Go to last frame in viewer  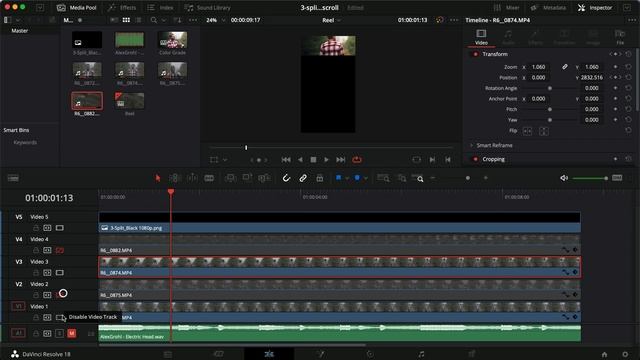click(340, 160)
